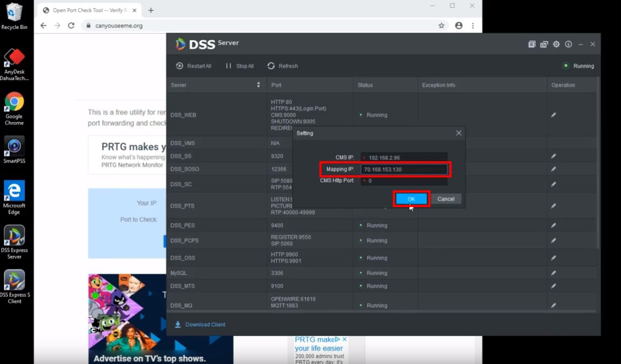Open the Microsoft Edge desktop shortcut
The height and width of the screenshot is (364, 621).
click(14, 198)
